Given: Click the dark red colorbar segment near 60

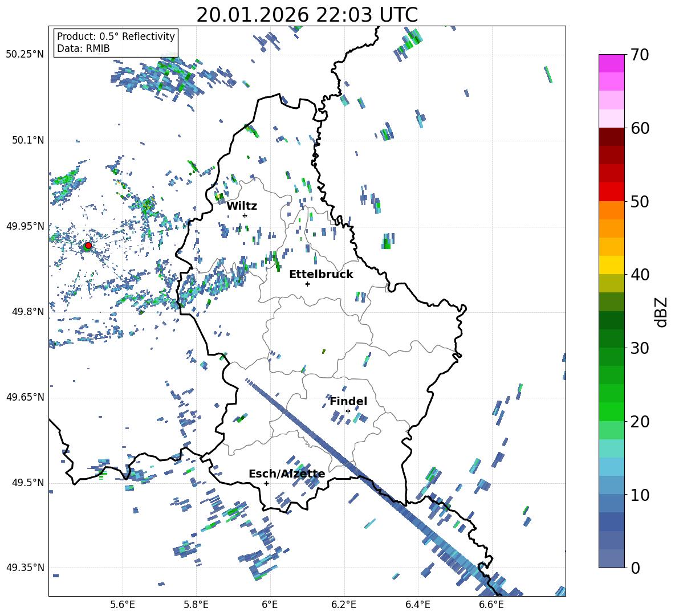Looking at the screenshot, I should click(x=611, y=137).
